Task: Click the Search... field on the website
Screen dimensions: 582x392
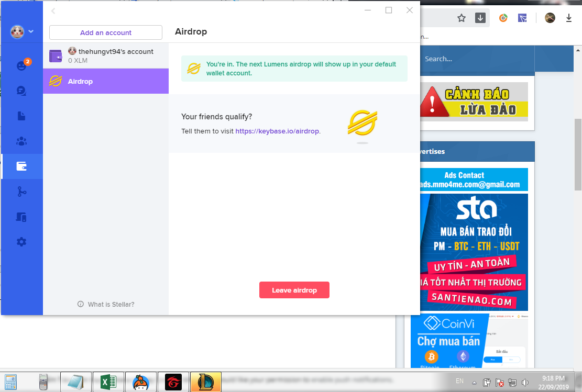Action: click(x=477, y=59)
